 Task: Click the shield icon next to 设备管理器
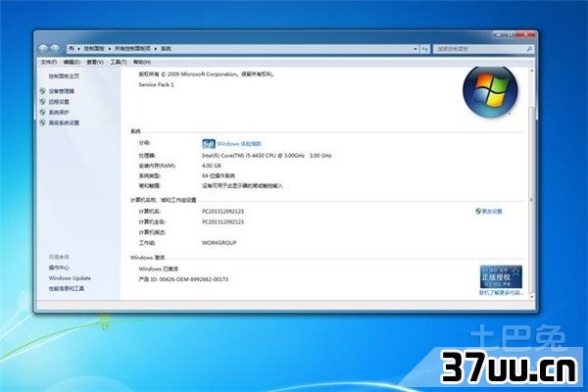(43, 91)
